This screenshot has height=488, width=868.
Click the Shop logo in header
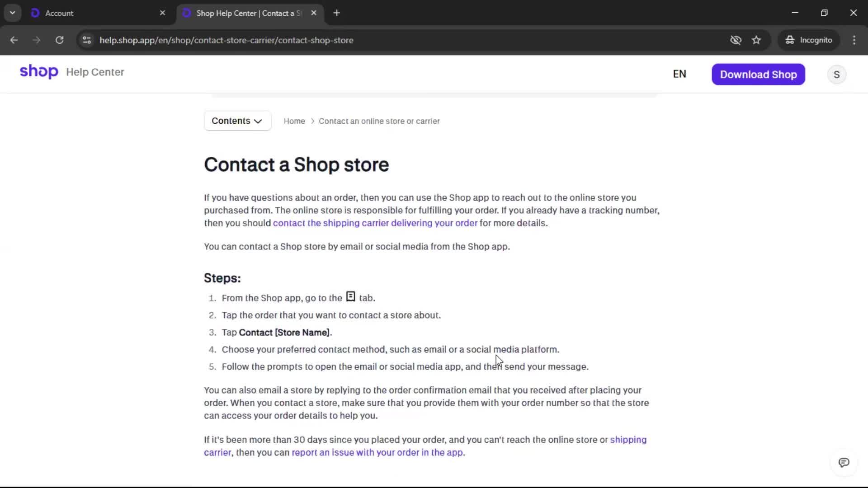(39, 72)
